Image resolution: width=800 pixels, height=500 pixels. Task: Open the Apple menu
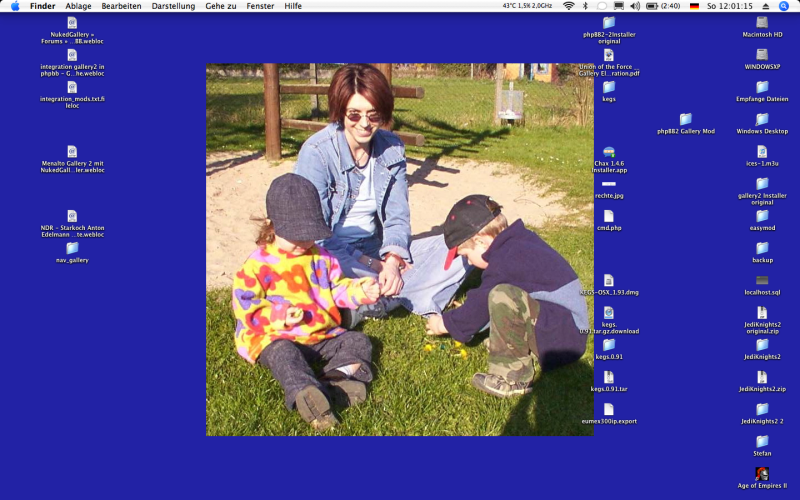coord(15,6)
